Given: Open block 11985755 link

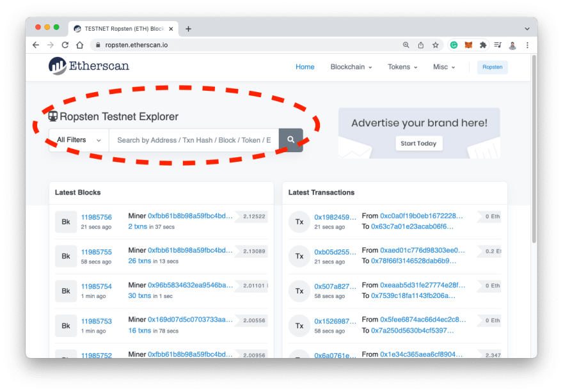Looking at the screenshot, I should pos(96,252).
